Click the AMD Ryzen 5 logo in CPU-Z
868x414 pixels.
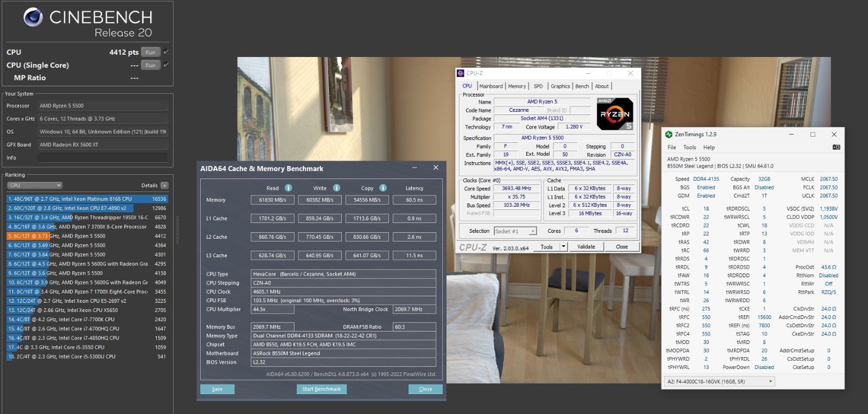click(615, 114)
